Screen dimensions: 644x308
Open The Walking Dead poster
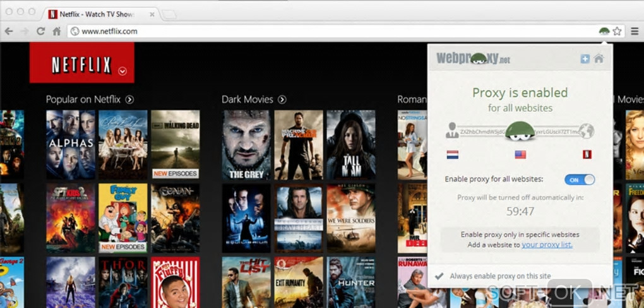click(x=176, y=145)
